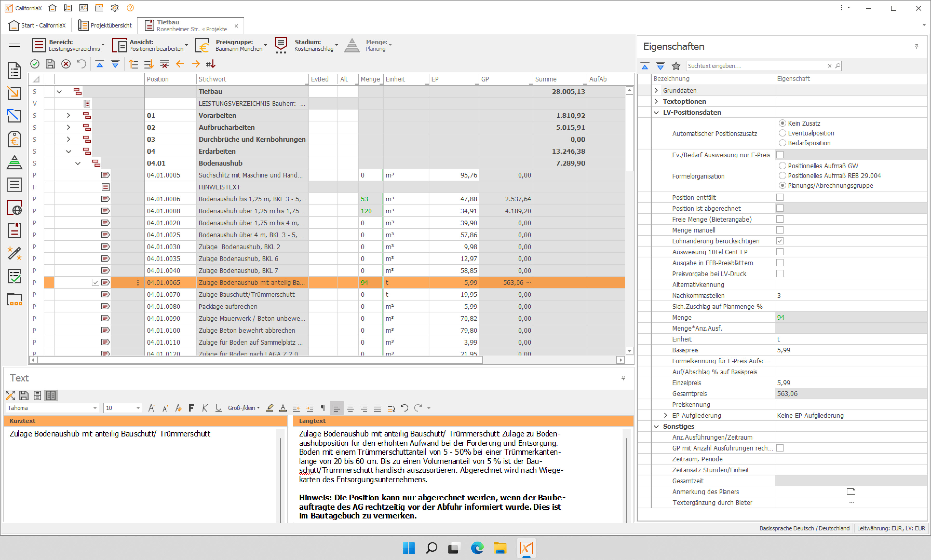Enable the Position entfällt checkbox
931x560 pixels.
780,197
